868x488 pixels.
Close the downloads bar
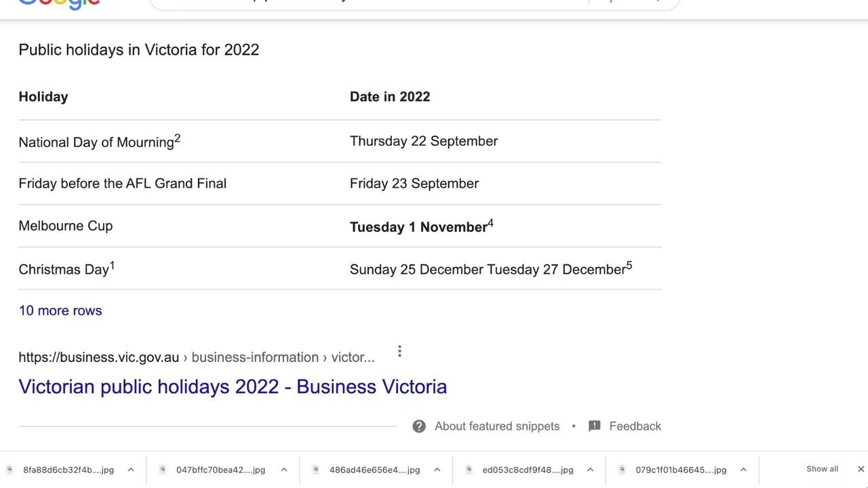tap(861, 469)
